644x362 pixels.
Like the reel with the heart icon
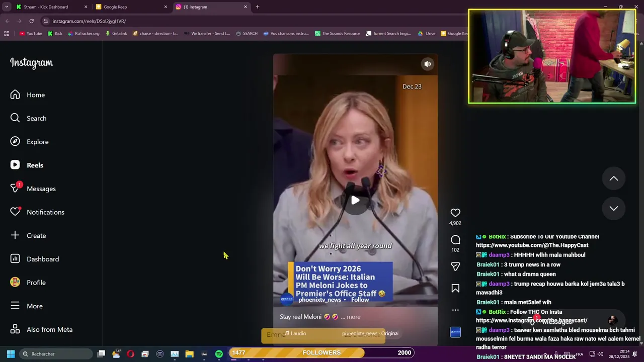[x=455, y=213]
